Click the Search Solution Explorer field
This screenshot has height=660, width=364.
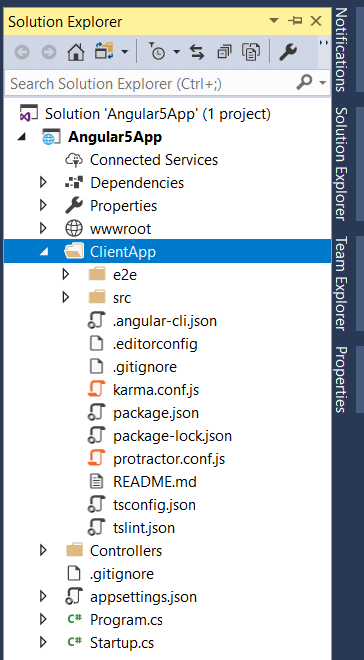tap(152, 83)
